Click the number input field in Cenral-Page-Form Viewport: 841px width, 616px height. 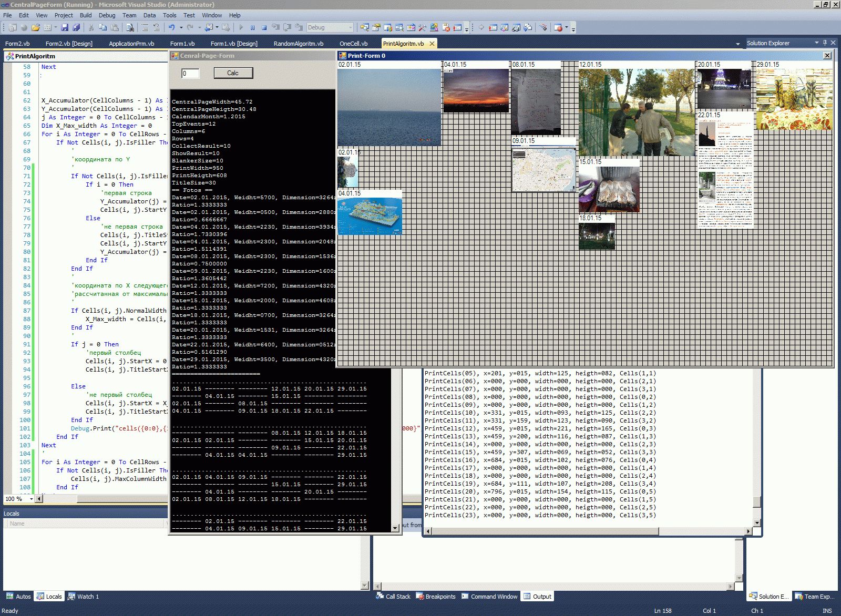click(190, 74)
